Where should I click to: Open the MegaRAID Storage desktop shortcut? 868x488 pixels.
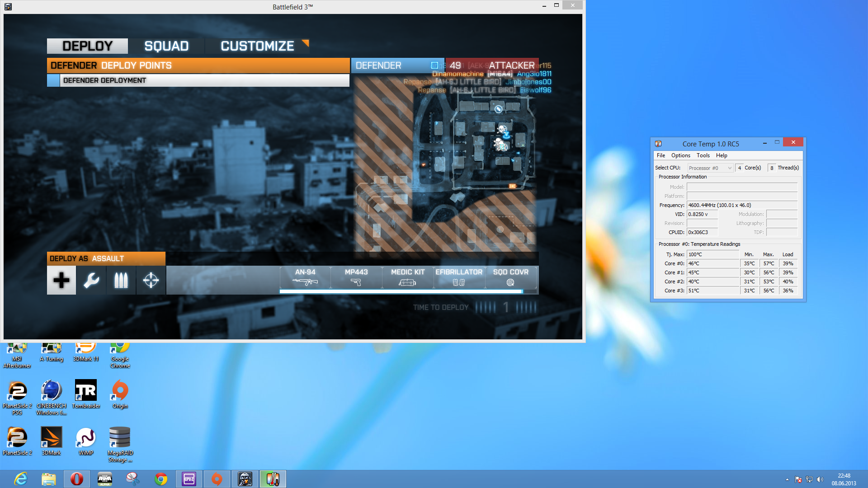point(120,445)
